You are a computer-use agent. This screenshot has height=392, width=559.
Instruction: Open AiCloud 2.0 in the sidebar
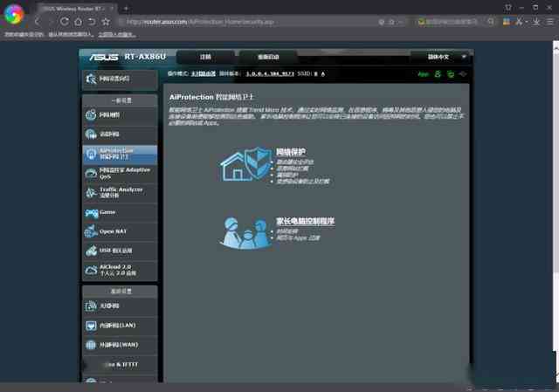[x=120, y=270]
